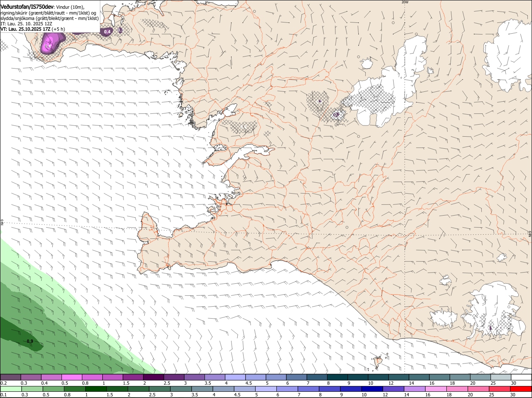Image resolution: width=532 pixels, height=398 pixels.
Task: Select the white 30 swatch in the purple legend row
Action: point(521,377)
